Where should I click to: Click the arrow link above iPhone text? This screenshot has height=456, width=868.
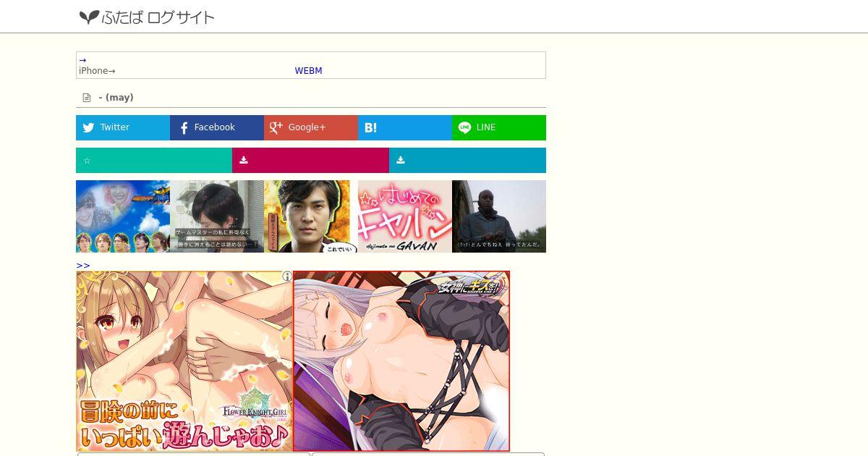coord(82,60)
